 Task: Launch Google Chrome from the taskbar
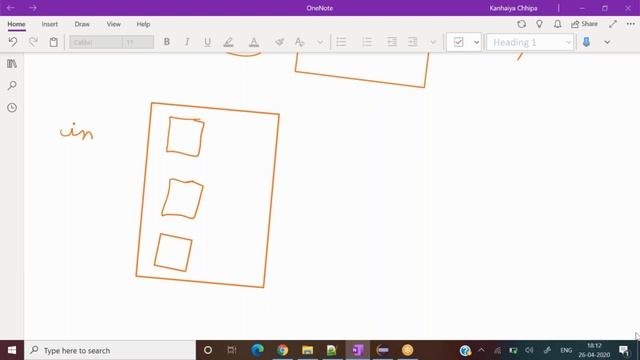point(282,350)
